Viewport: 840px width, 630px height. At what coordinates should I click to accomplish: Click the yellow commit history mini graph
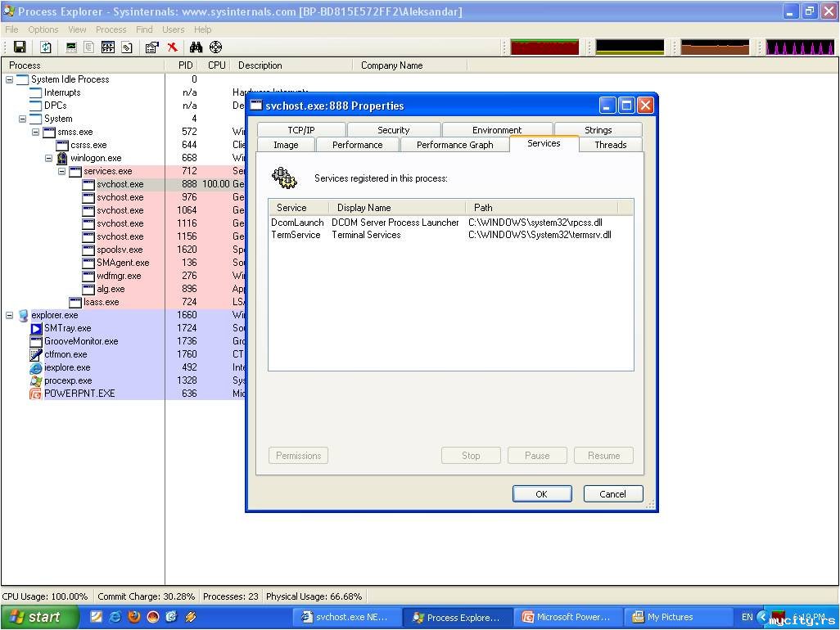[630, 47]
